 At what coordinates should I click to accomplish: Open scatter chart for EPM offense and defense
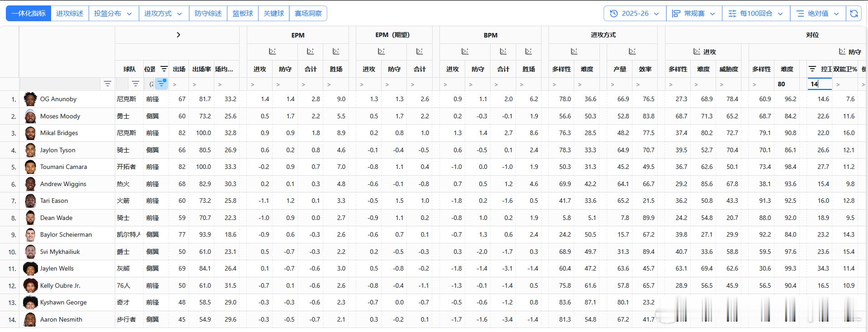272,51
